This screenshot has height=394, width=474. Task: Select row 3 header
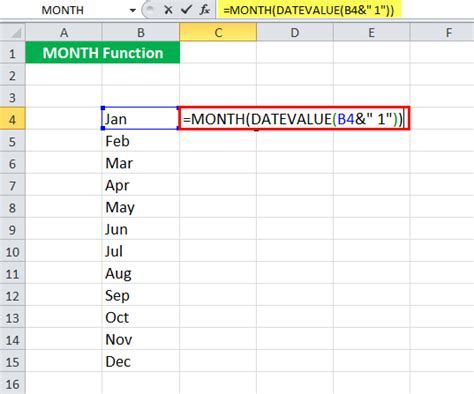click(x=13, y=97)
